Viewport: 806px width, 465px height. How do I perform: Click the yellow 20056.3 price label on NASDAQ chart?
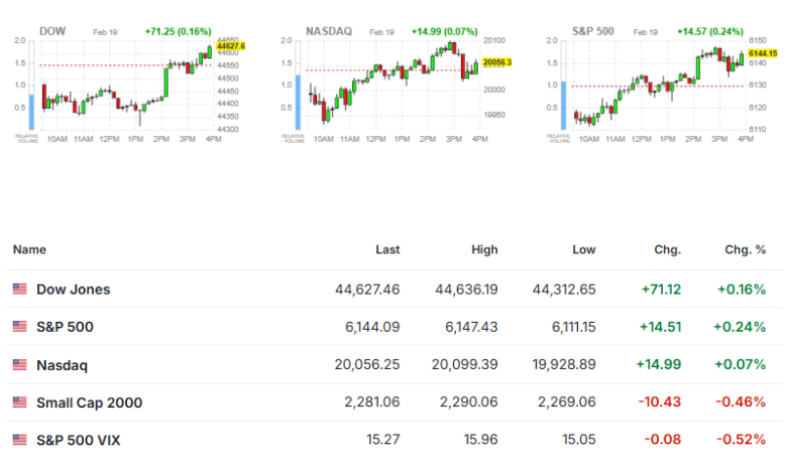coord(497,62)
